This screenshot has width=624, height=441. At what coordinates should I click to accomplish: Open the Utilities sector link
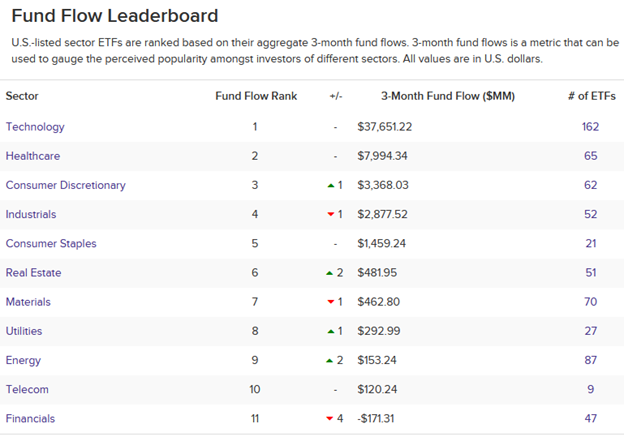[25, 331]
